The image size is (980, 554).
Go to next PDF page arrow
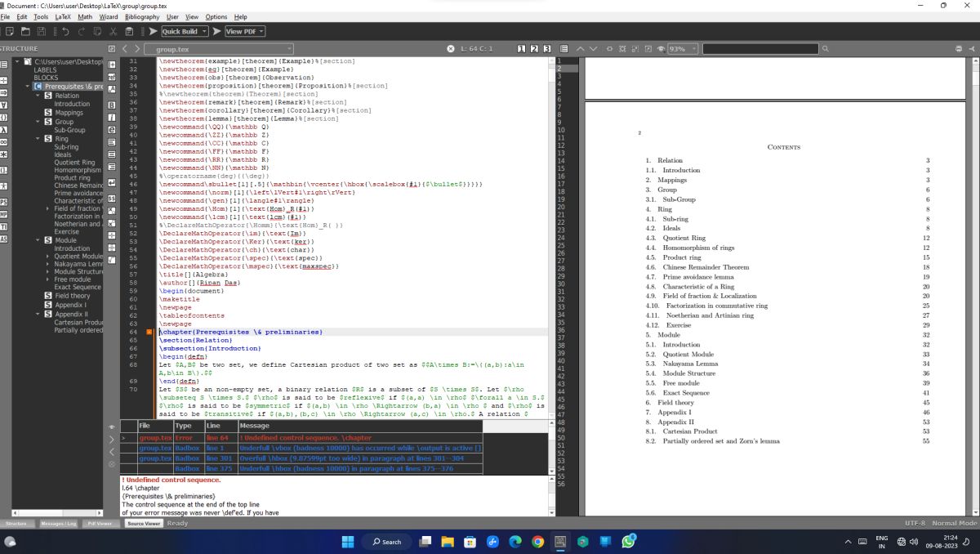[594, 49]
